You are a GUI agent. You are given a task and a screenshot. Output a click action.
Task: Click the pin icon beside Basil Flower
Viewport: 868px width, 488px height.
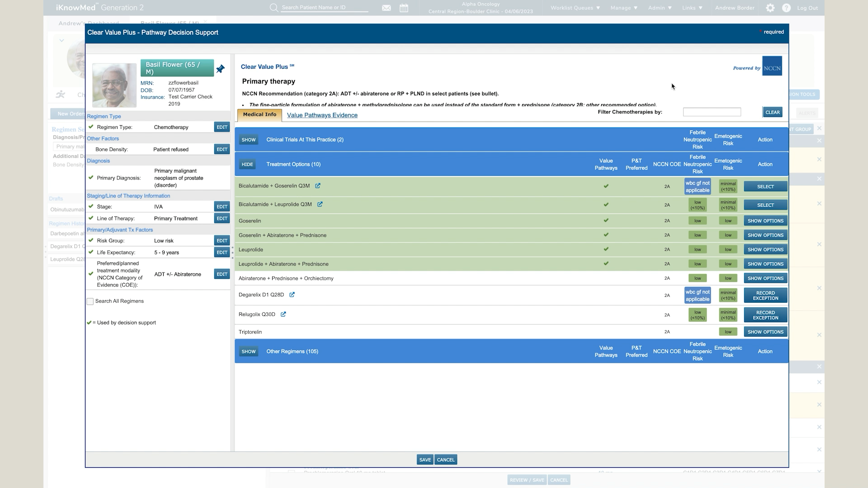coord(220,69)
